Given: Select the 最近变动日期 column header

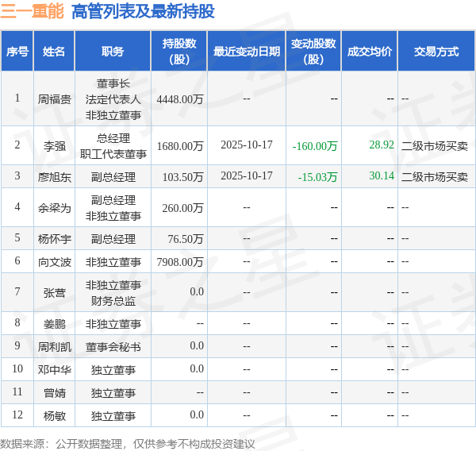Looking at the screenshot, I should click(246, 52).
